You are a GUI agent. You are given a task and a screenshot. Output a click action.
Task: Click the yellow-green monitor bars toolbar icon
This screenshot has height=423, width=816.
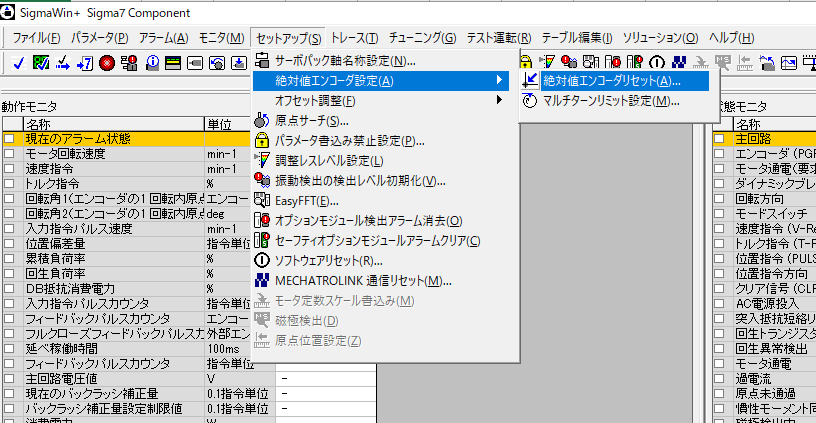[x=173, y=63]
